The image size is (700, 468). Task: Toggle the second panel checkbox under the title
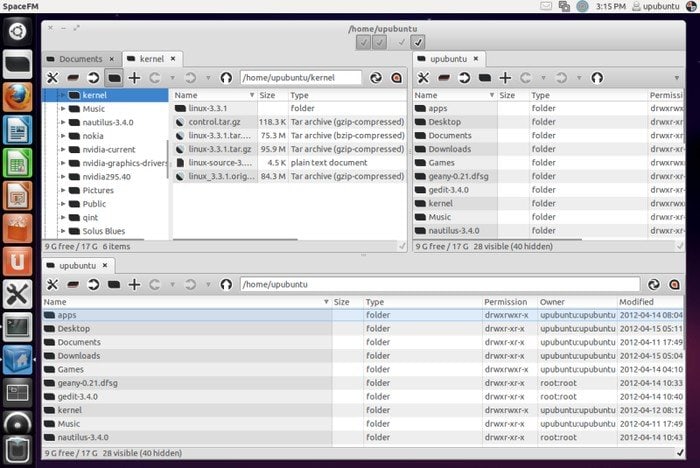coord(379,42)
